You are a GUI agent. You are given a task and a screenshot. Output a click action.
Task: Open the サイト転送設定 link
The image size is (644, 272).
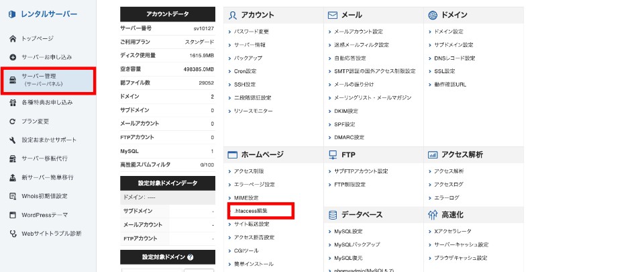[x=252, y=224]
